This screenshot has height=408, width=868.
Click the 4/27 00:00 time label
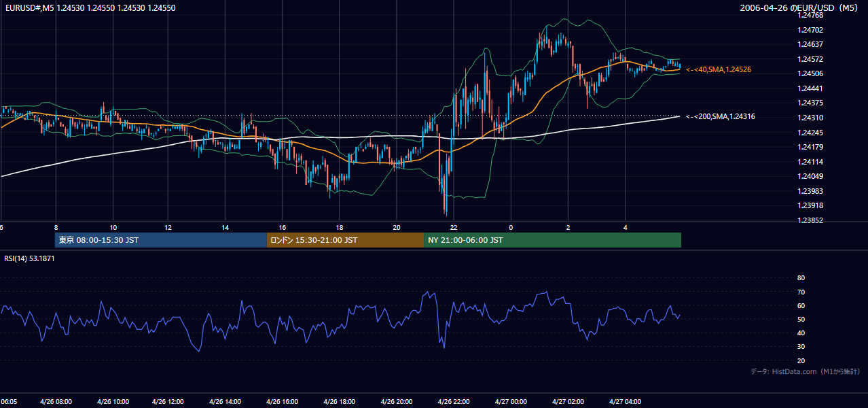coord(511,402)
